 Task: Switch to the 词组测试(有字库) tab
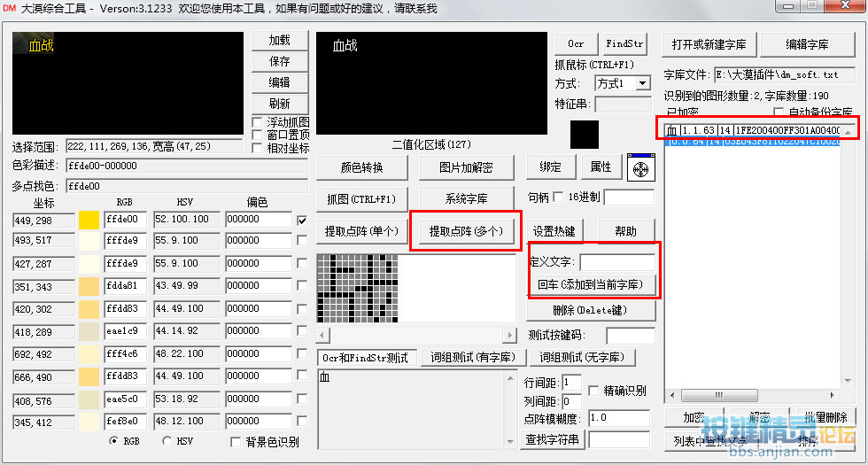coord(473,358)
